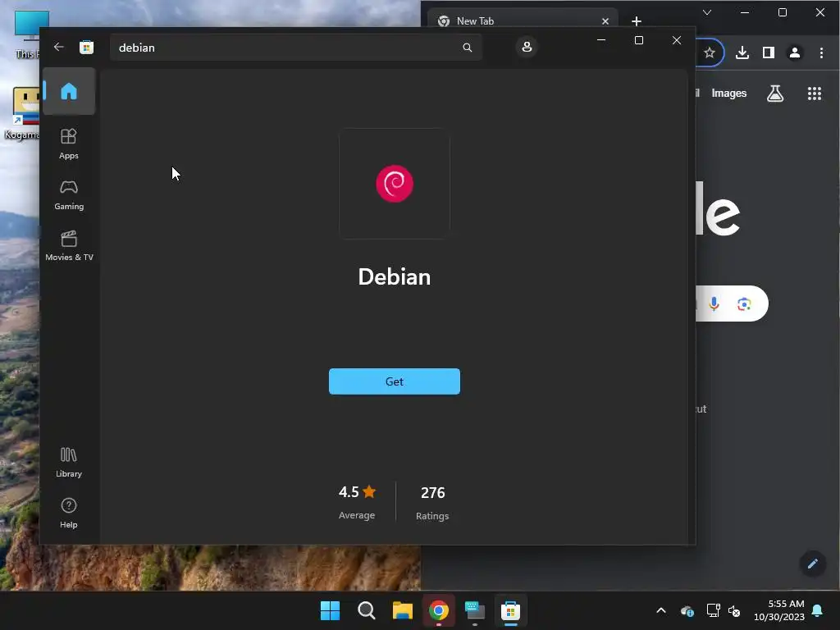Open the Windows Start menu

pos(330,610)
